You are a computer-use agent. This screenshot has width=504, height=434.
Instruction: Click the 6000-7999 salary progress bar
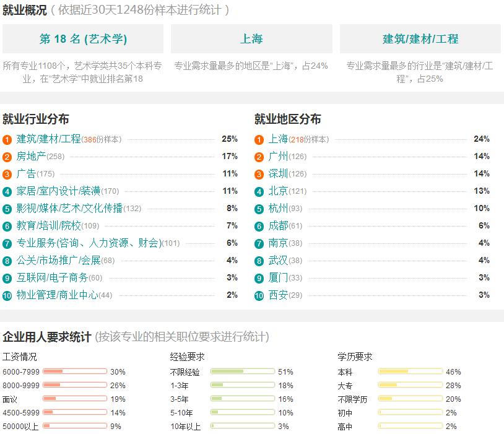coord(75,371)
